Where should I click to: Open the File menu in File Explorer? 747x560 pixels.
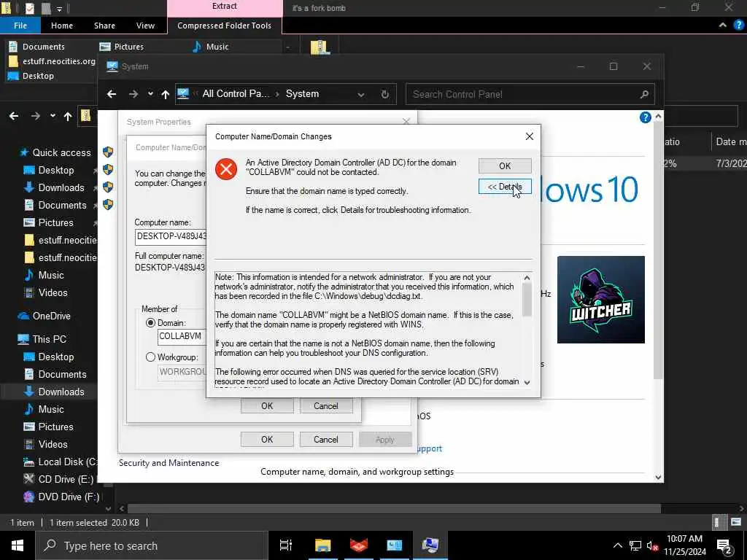(x=20, y=26)
